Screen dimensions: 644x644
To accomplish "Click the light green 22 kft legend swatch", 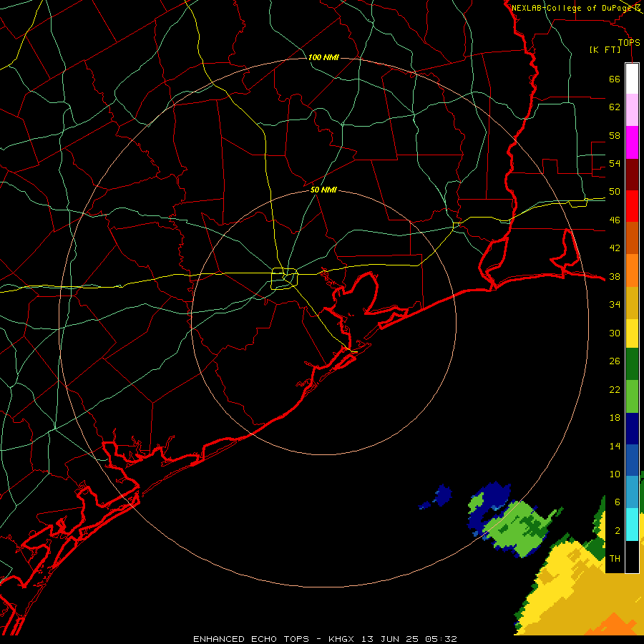I will [x=632, y=396].
